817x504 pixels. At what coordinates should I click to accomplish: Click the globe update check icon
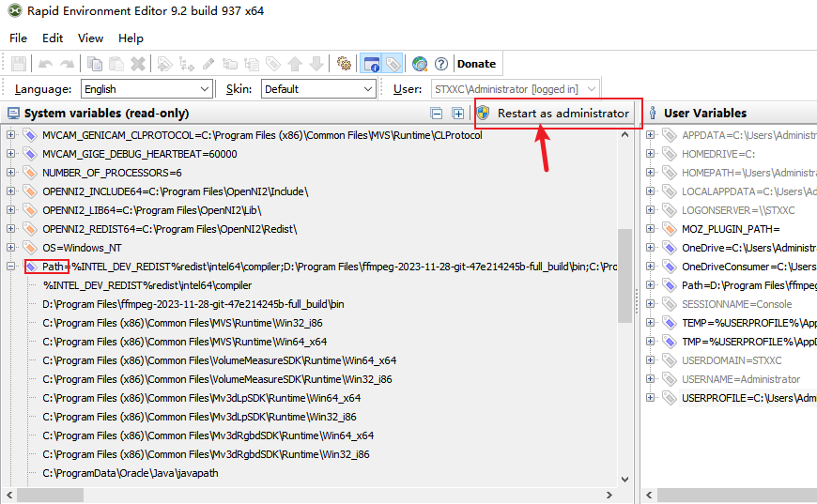(420, 64)
